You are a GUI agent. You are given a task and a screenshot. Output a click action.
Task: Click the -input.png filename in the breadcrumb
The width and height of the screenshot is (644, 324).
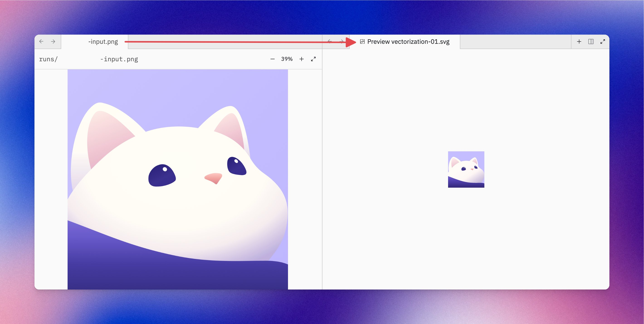click(x=119, y=59)
